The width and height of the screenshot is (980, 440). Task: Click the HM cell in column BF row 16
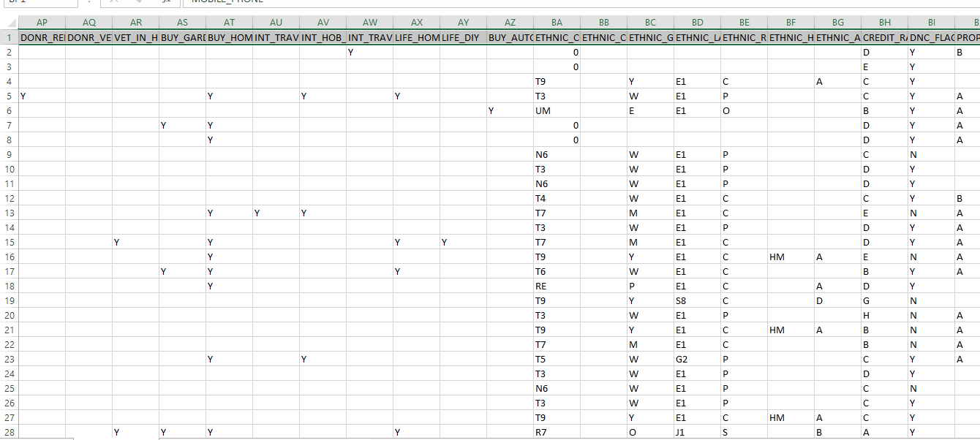tap(788, 257)
